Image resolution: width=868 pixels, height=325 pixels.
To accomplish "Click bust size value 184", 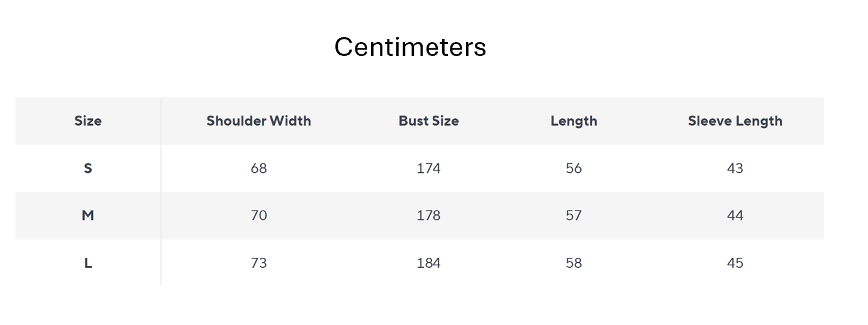I will pyautogui.click(x=428, y=263).
